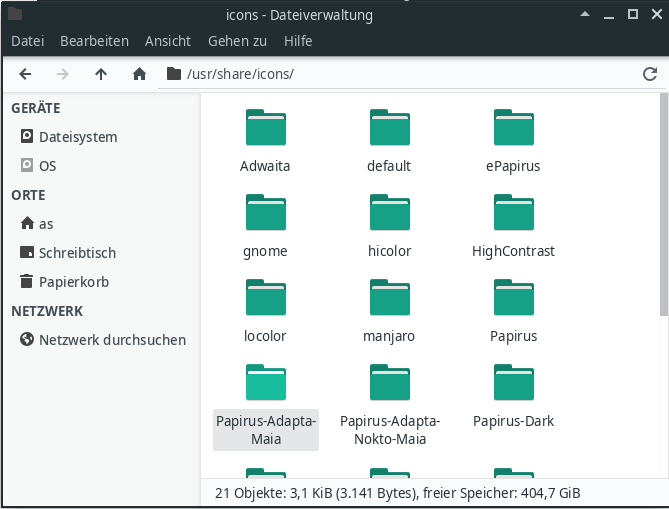Reload the folder with refresh icon
Viewport: 669px width, 509px height.
649,74
